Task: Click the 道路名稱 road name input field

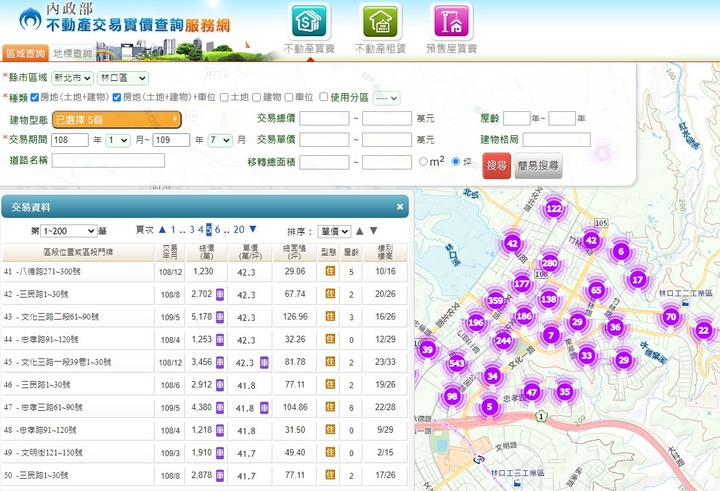Action: click(108, 160)
